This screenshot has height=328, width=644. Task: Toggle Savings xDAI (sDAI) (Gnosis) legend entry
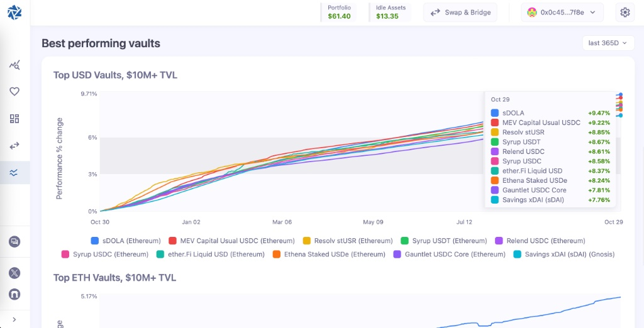564,254
